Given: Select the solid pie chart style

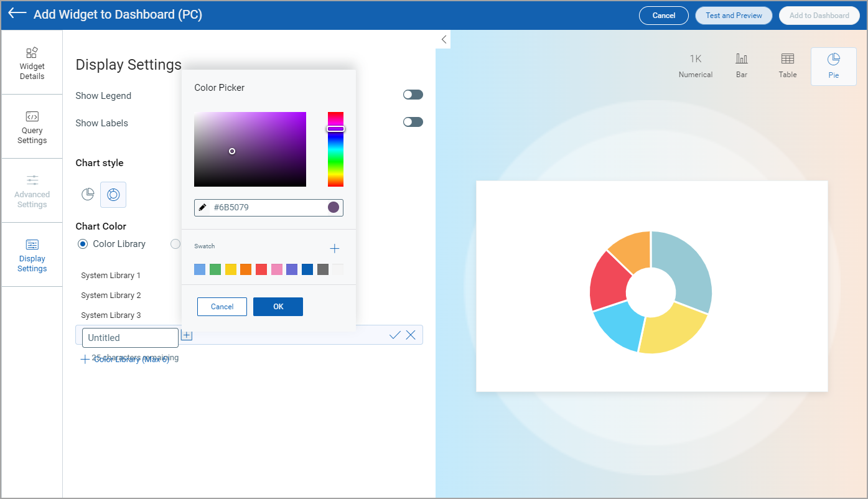Looking at the screenshot, I should tap(87, 194).
